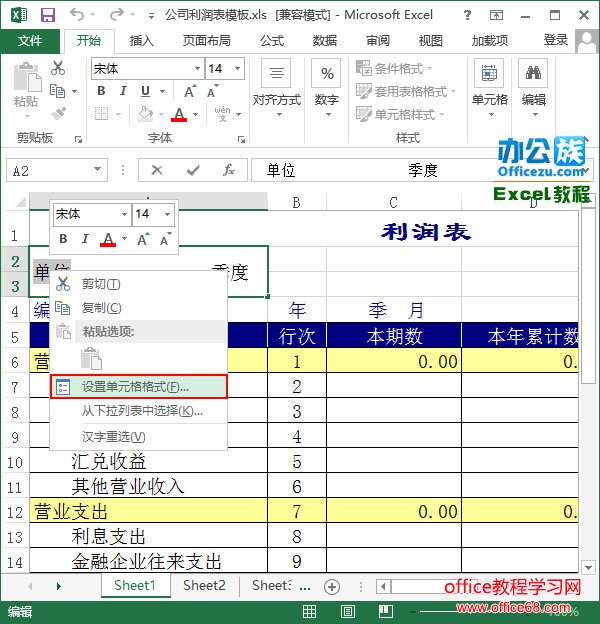Screen dimensions: 600x624
Task: Open the mini toolbar font name dropdown
Action: 124,214
